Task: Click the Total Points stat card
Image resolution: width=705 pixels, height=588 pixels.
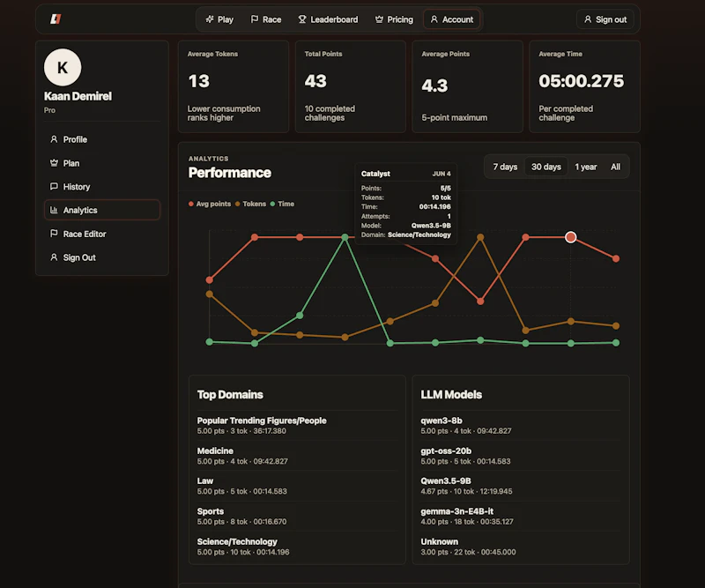Action: pos(351,86)
